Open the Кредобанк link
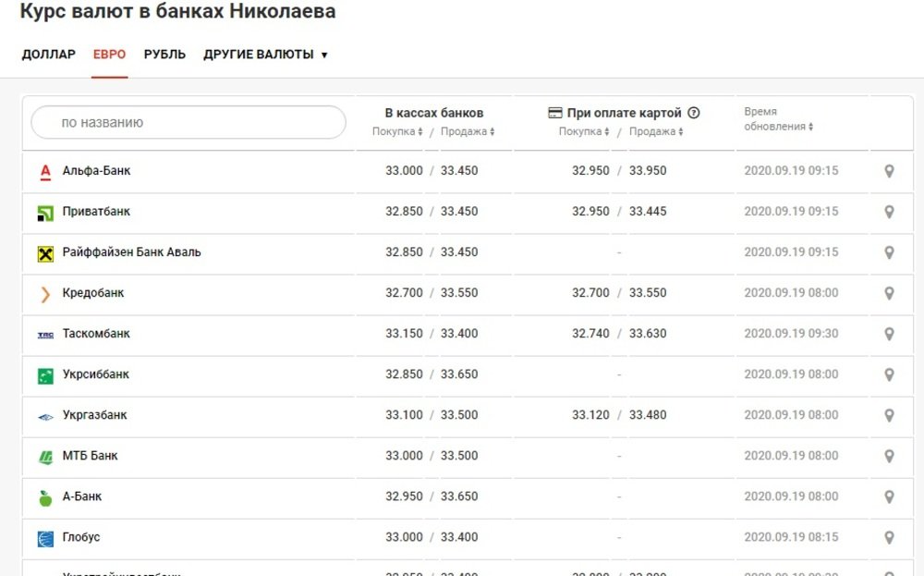 click(93, 292)
